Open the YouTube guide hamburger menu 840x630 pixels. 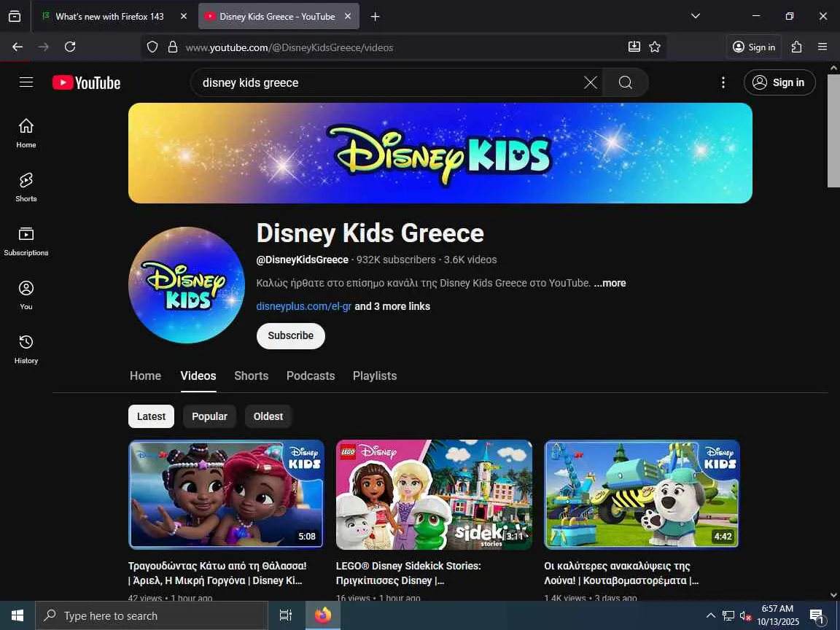(x=26, y=82)
